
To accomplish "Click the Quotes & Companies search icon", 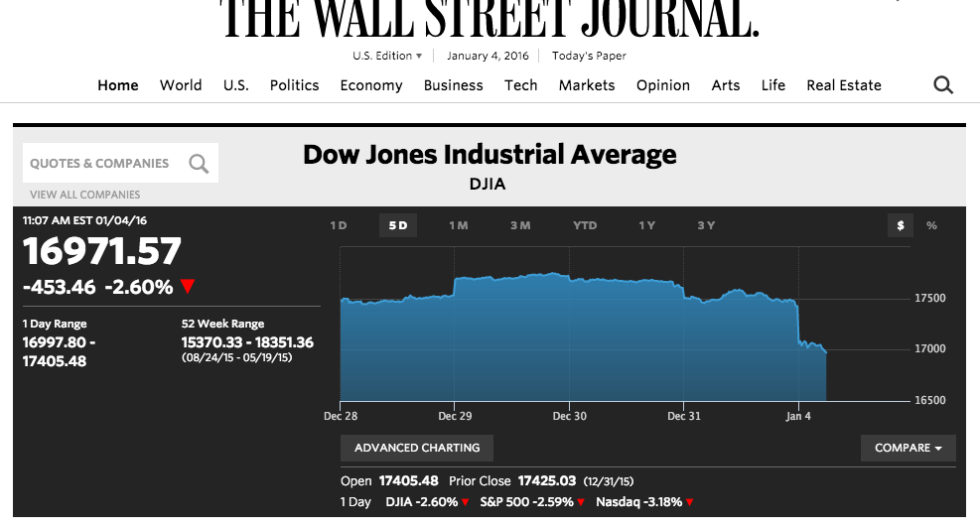I will pyautogui.click(x=199, y=164).
